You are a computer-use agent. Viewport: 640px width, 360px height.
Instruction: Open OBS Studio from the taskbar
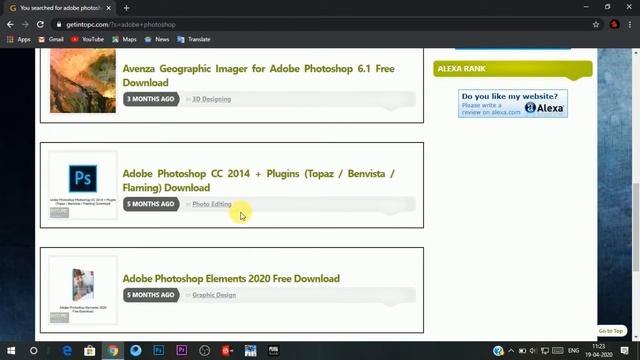204,351
